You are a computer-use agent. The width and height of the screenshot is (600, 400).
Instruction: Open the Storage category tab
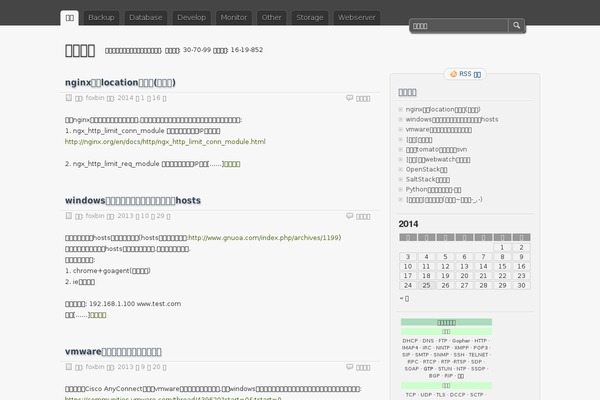tap(310, 18)
